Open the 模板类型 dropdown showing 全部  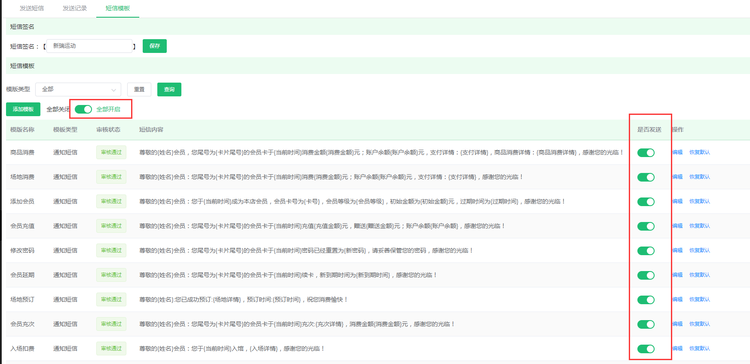click(78, 89)
